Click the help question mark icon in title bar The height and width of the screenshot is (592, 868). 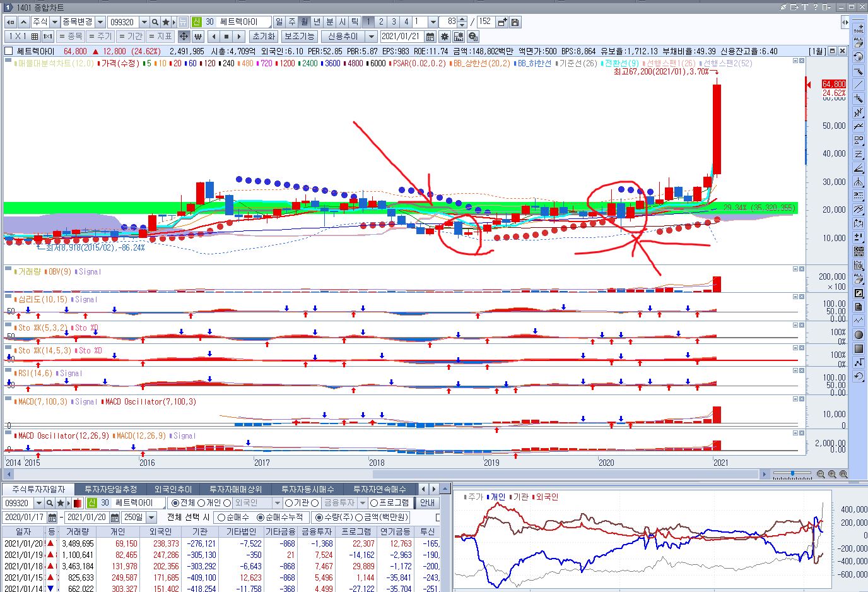point(815,7)
